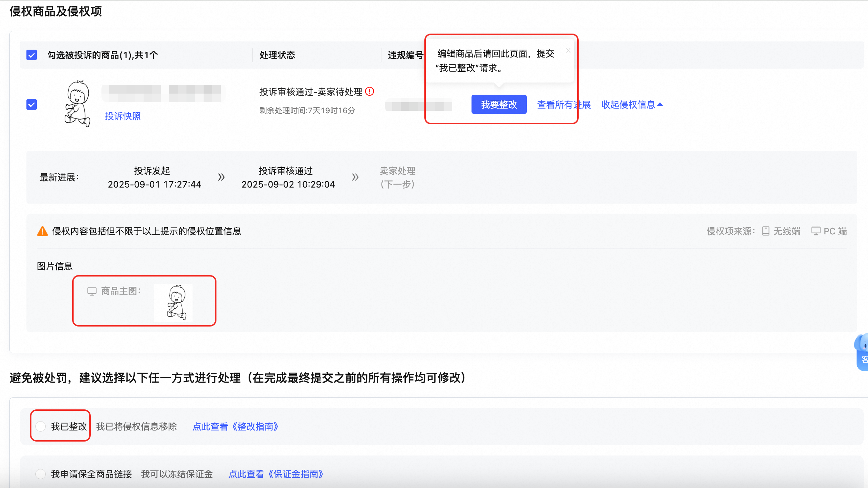Click the monitor icon beside 商品主图
Image resolution: width=868 pixels, height=488 pixels.
coord(92,292)
